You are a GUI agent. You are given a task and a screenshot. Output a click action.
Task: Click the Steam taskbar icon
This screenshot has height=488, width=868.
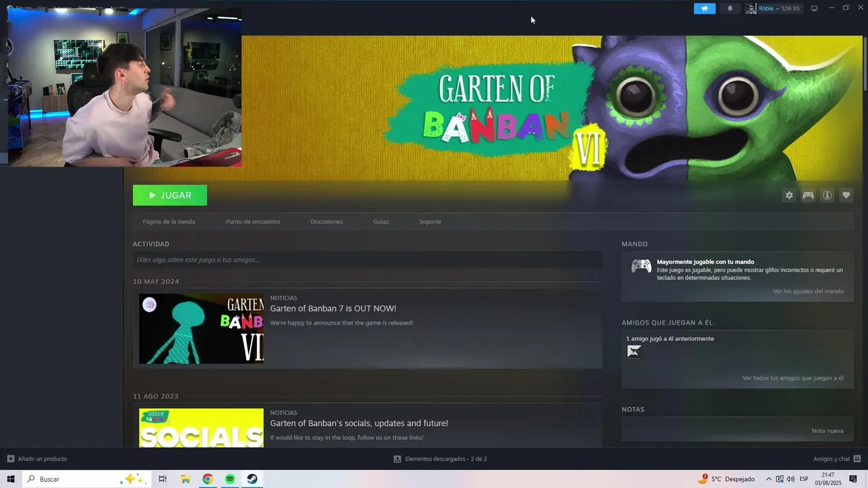point(252,479)
